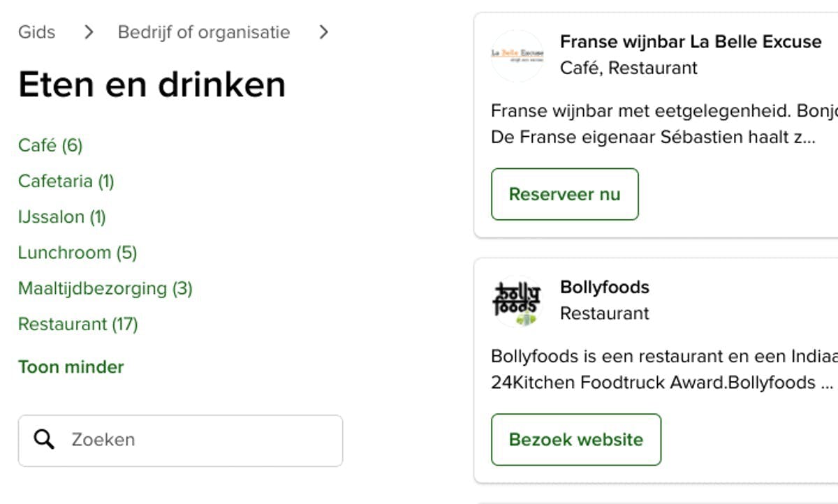The image size is (838, 504).
Task: Open the Bollyfoods listing title
Action: (x=605, y=288)
